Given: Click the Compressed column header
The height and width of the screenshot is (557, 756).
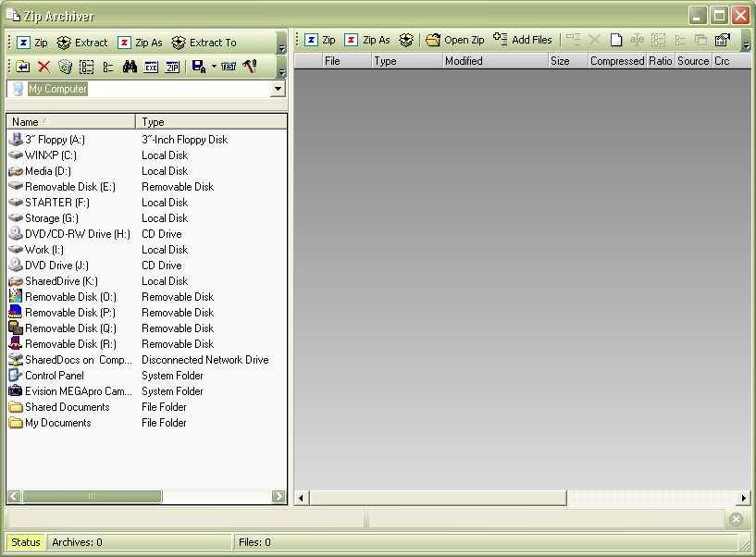Looking at the screenshot, I should pos(617,61).
